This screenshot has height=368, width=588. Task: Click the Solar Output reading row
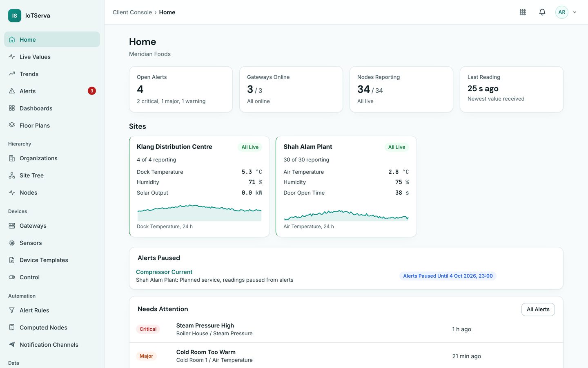tap(199, 193)
